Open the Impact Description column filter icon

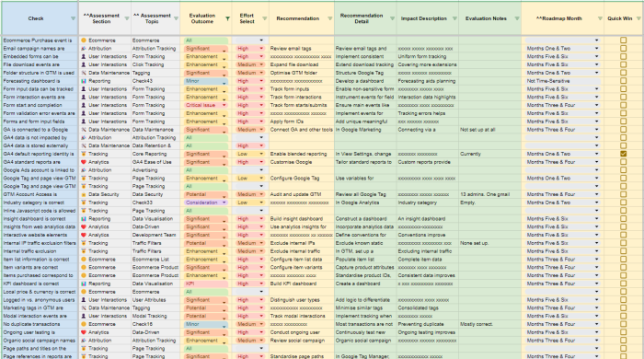coord(454,18)
